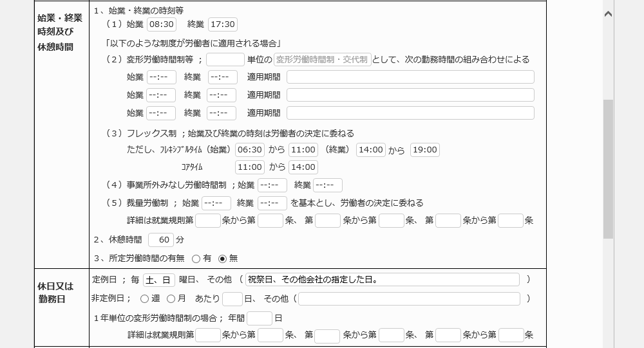Edit the 終業 time field showing 17:30
The width and height of the screenshot is (644, 348).
coord(223,24)
